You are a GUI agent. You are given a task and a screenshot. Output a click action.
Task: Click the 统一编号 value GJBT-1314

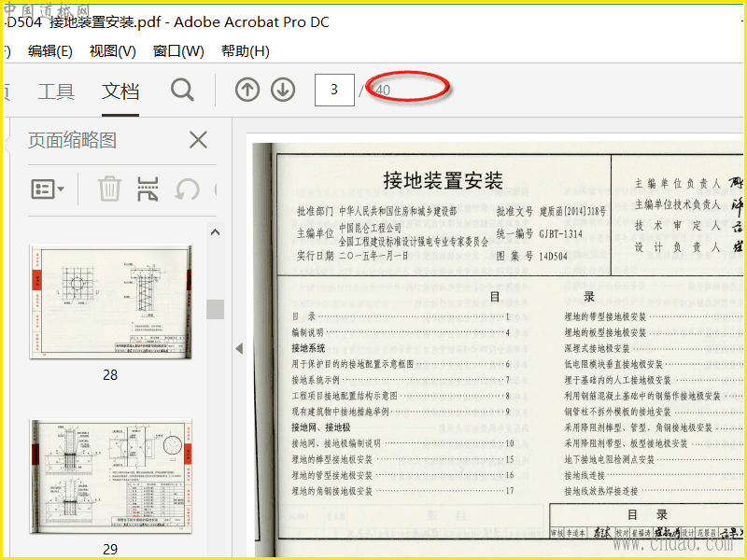(561, 234)
